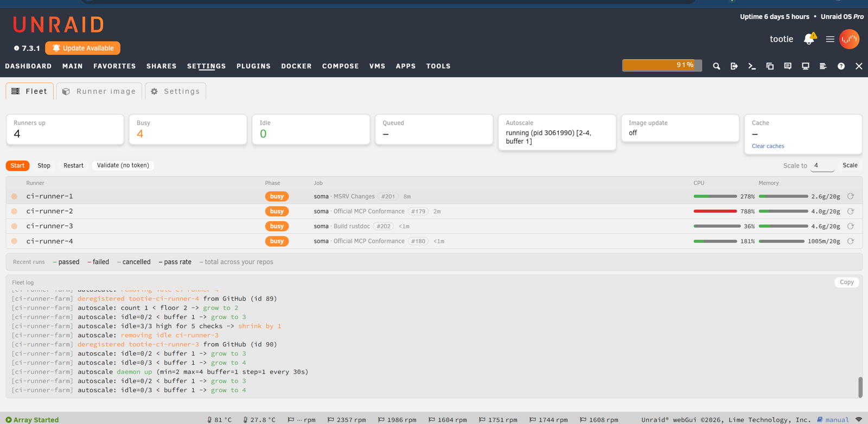Click the Array Started play icon
The image size is (868, 424).
coord(9,420)
